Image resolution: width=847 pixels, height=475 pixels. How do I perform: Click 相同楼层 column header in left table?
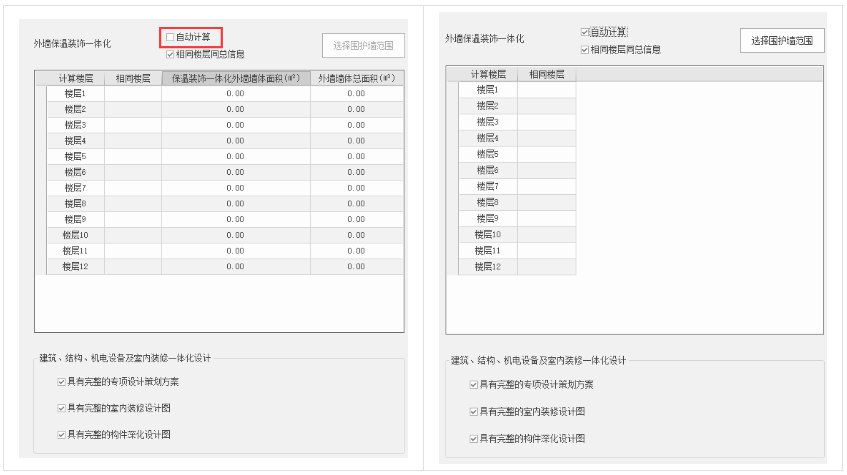point(133,78)
